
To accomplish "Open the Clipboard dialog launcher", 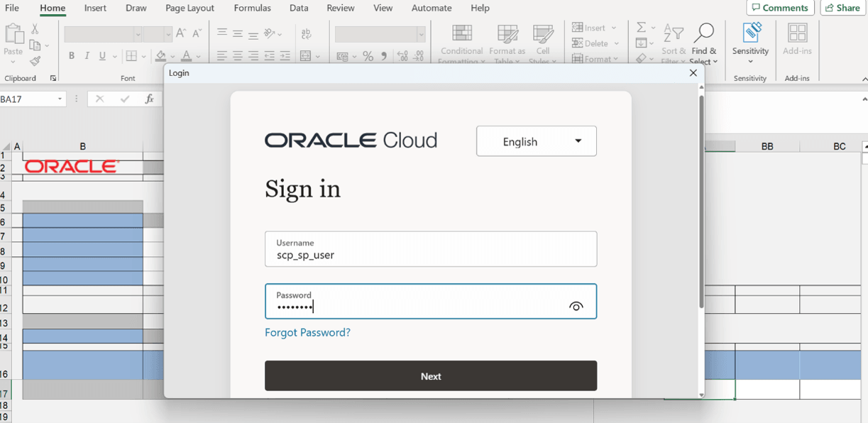I will [53, 78].
